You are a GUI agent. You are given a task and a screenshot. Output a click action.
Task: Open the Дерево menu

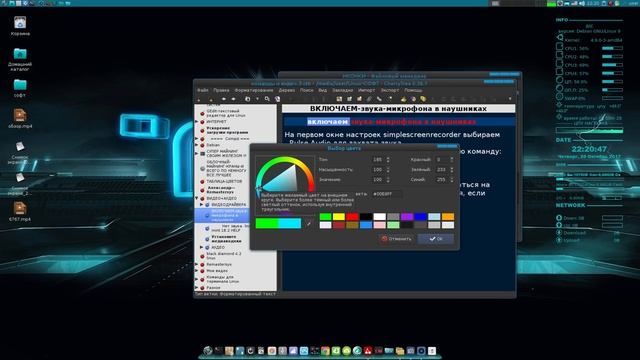click(287, 90)
